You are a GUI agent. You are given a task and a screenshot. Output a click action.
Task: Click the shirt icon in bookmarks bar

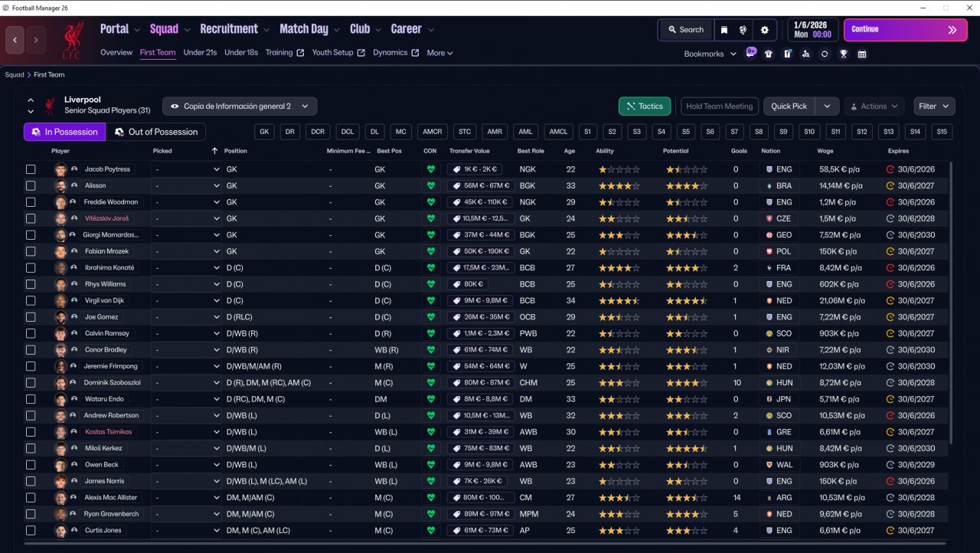click(x=769, y=54)
